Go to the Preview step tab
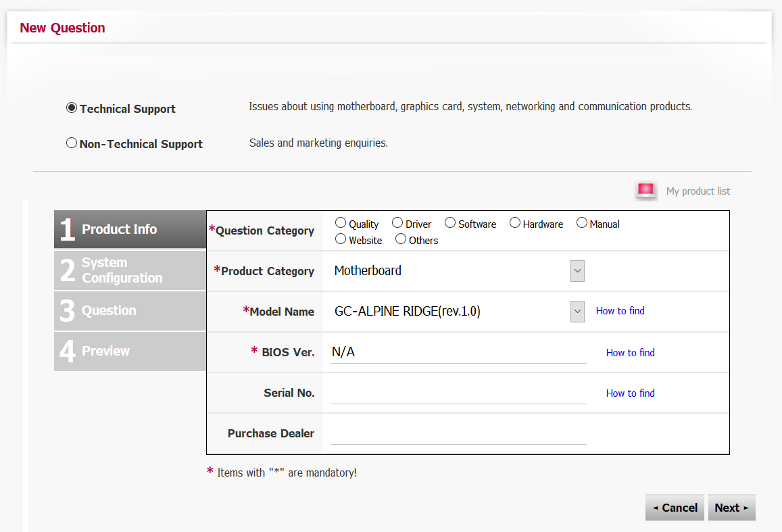 (130, 351)
